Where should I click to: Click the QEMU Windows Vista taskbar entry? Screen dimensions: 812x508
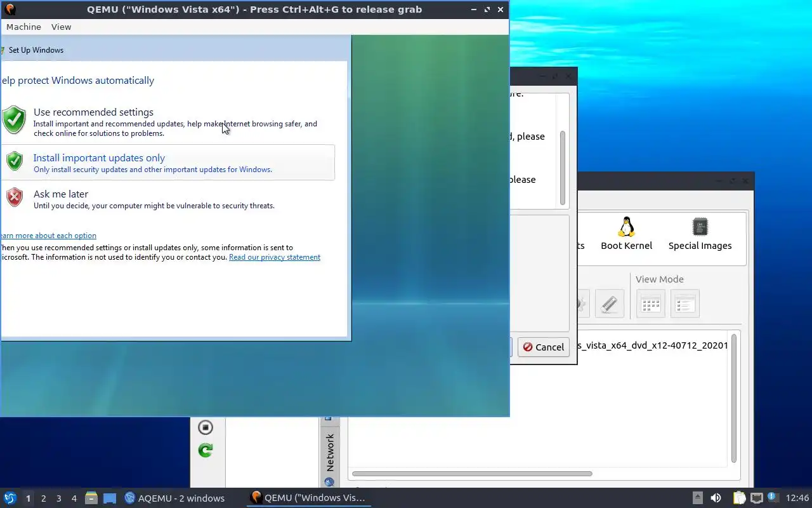coord(308,498)
